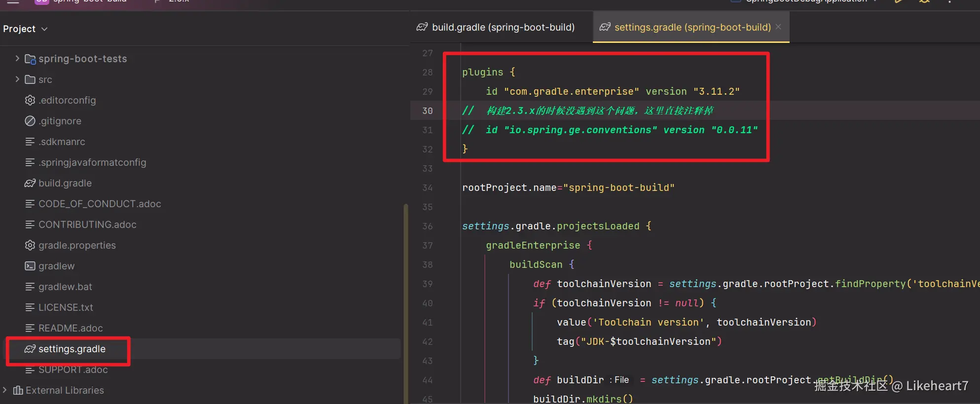
Task: Switch to the build.gradle editor tab
Action: [503, 27]
